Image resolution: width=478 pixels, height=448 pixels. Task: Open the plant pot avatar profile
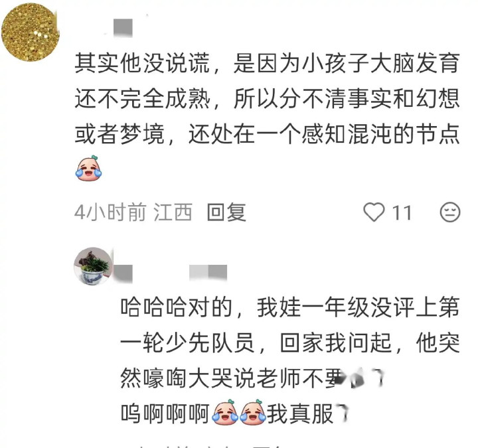pyautogui.click(x=94, y=266)
